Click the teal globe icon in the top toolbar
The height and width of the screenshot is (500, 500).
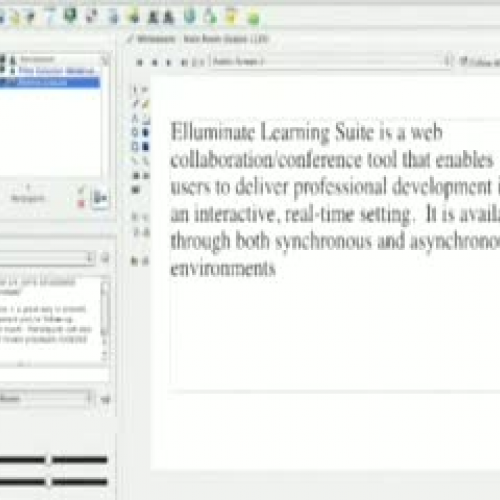[x=190, y=16]
